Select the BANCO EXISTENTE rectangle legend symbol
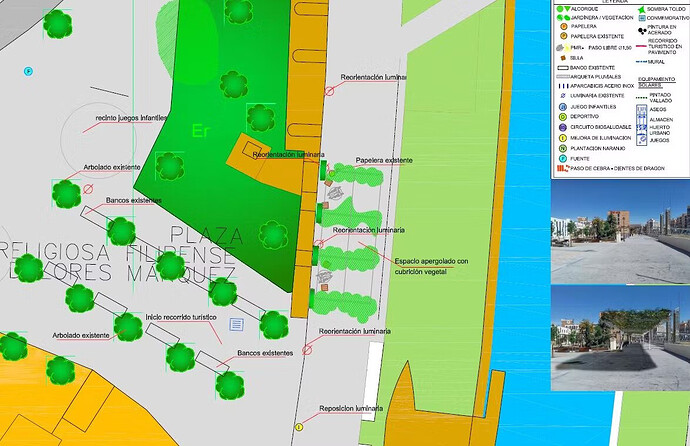This screenshot has height=446, width=690. (563, 68)
